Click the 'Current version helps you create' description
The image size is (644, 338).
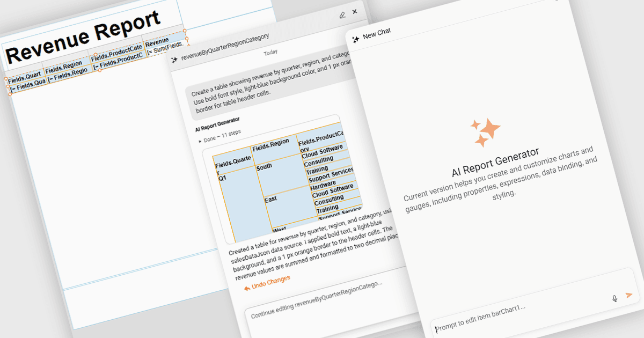point(500,180)
